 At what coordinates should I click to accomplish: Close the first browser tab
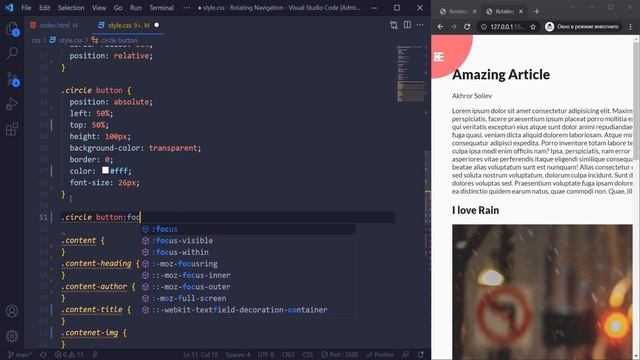[x=474, y=11]
